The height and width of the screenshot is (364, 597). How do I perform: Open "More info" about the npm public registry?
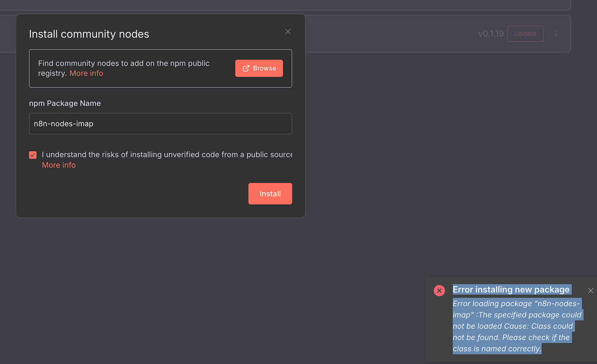coord(86,73)
